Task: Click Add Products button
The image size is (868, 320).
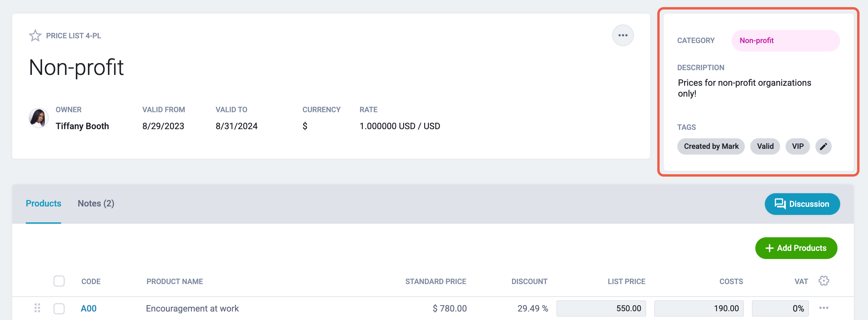Action: coord(796,248)
